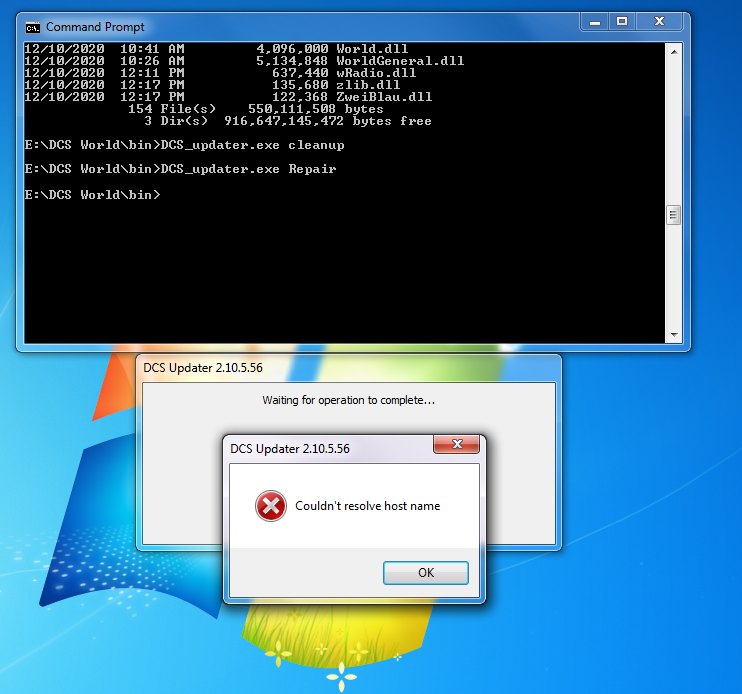Image resolution: width=742 pixels, height=694 pixels.
Task: Click the wRadio.dll line in the console
Action: pos(221,73)
